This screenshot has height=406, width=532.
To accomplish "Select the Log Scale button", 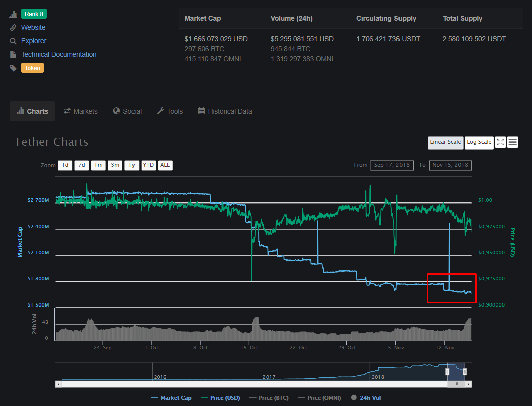I will [479, 142].
